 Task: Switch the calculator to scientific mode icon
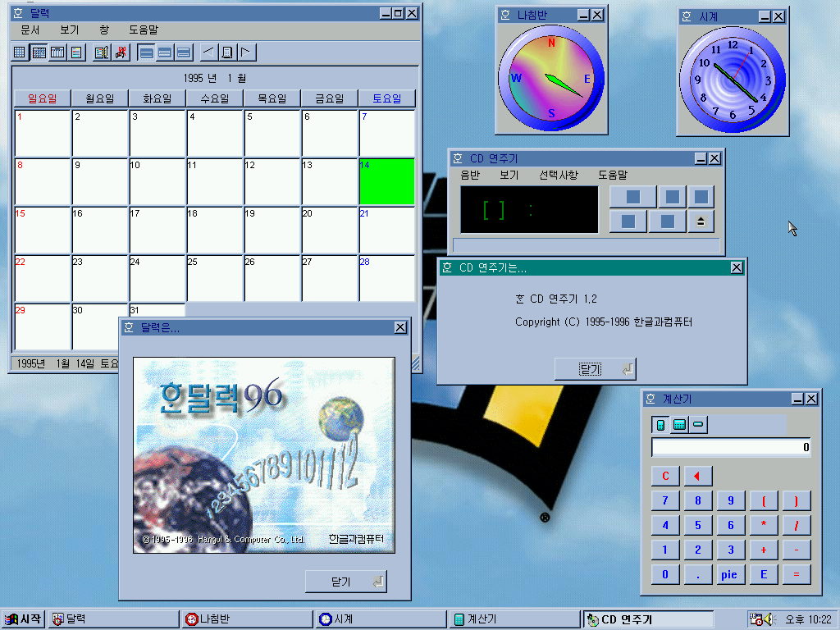click(x=679, y=425)
